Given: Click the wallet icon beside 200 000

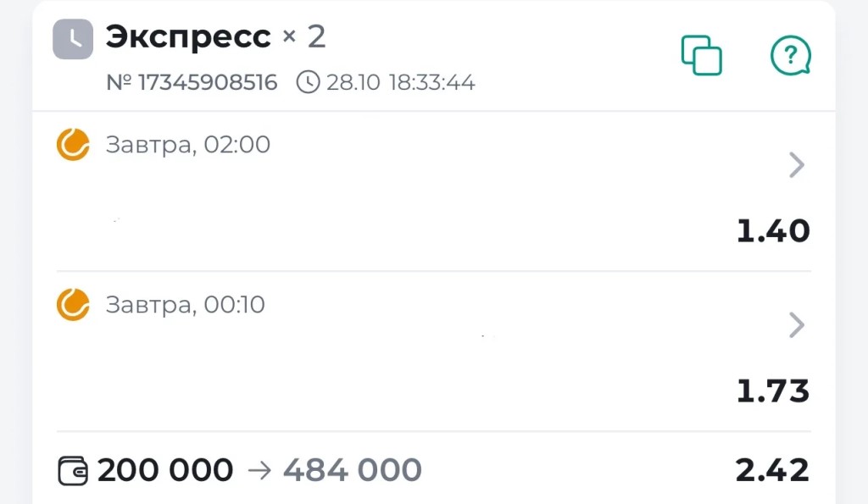Looking at the screenshot, I should click(x=73, y=470).
